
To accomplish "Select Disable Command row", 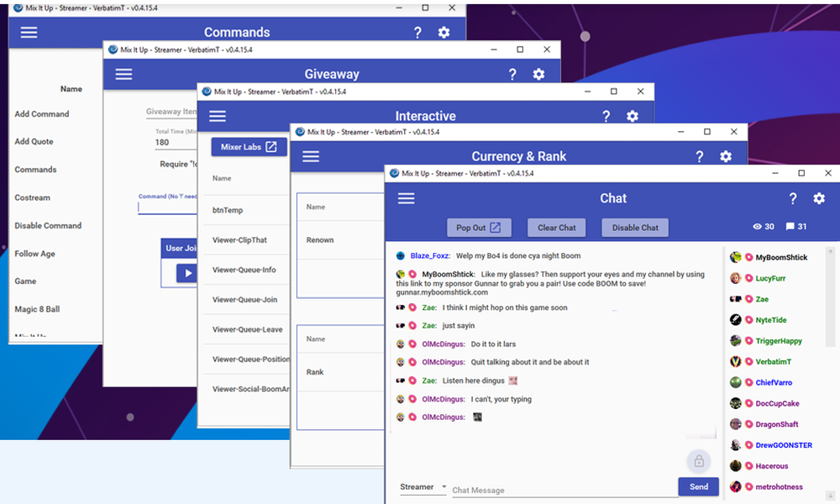I will coord(48,225).
